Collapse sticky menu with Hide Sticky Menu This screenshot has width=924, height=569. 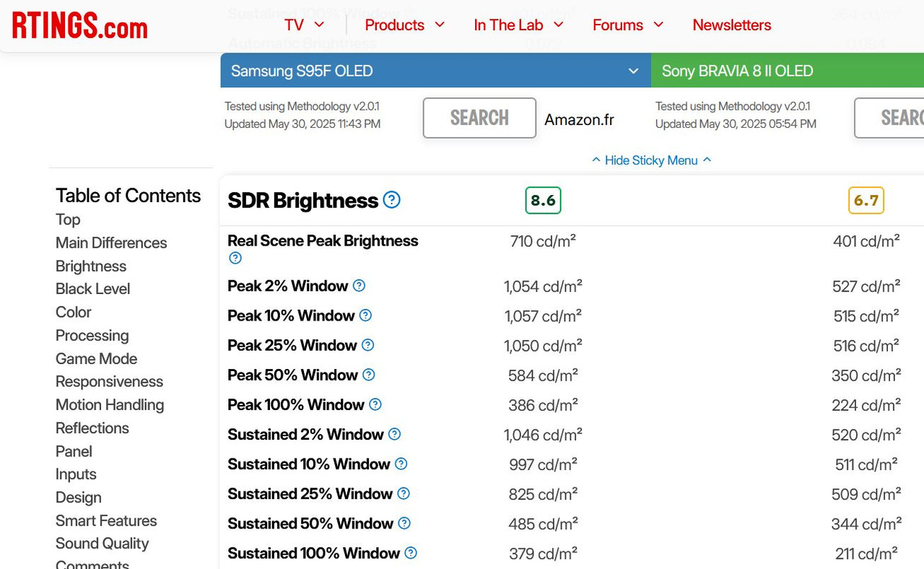651,160
